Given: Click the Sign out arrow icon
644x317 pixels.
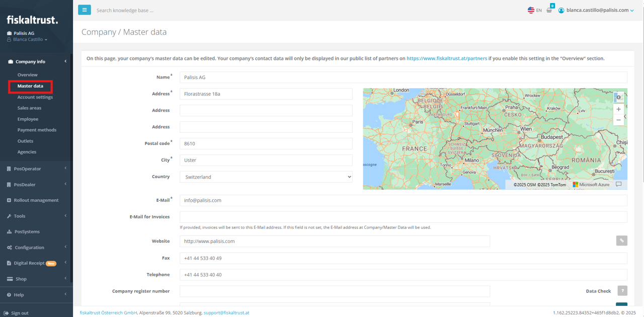Looking at the screenshot, I should [6, 313].
